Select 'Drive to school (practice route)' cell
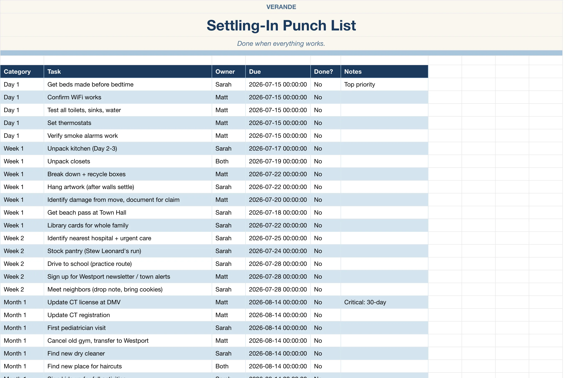 (128, 264)
